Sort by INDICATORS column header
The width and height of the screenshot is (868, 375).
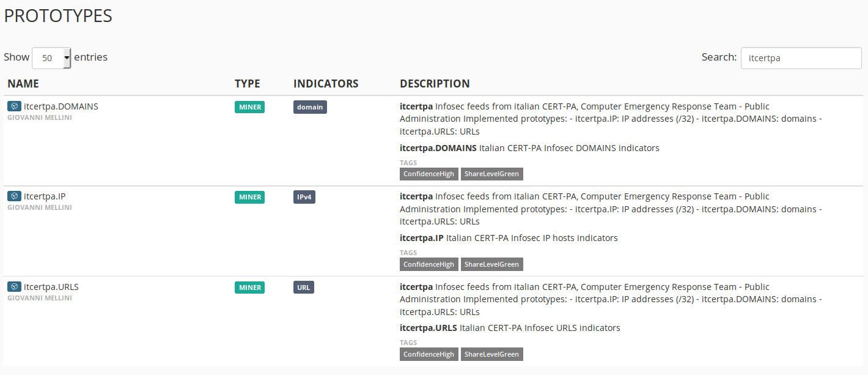tap(326, 84)
